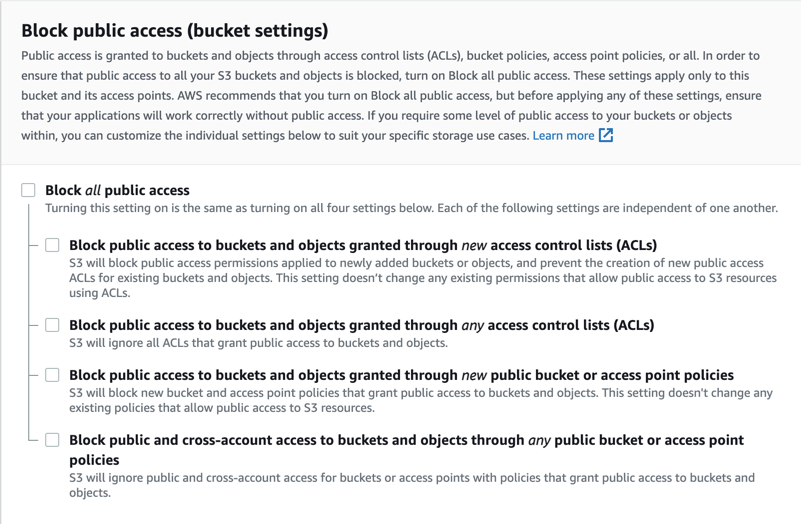Click description 'S3 will block new bucket and access point policies'
The width and height of the screenshot is (801, 524).
pos(421,400)
